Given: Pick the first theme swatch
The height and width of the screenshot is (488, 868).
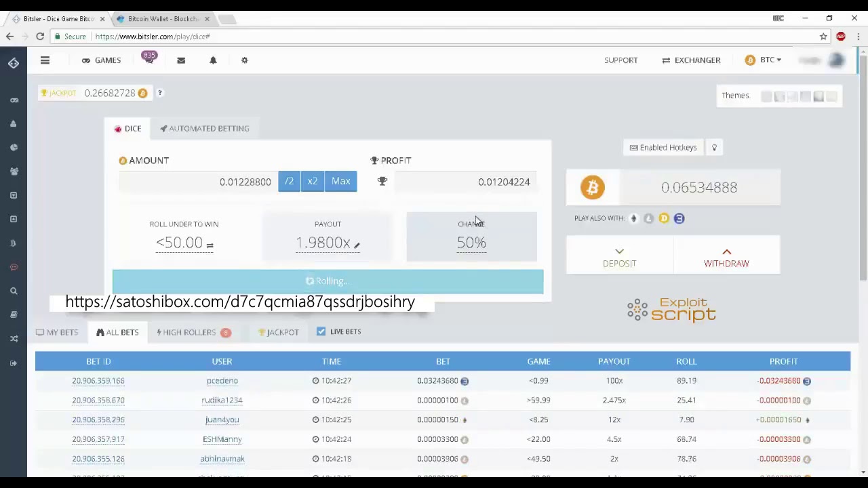Looking at the screenshot, I should [x=766, y=96].
